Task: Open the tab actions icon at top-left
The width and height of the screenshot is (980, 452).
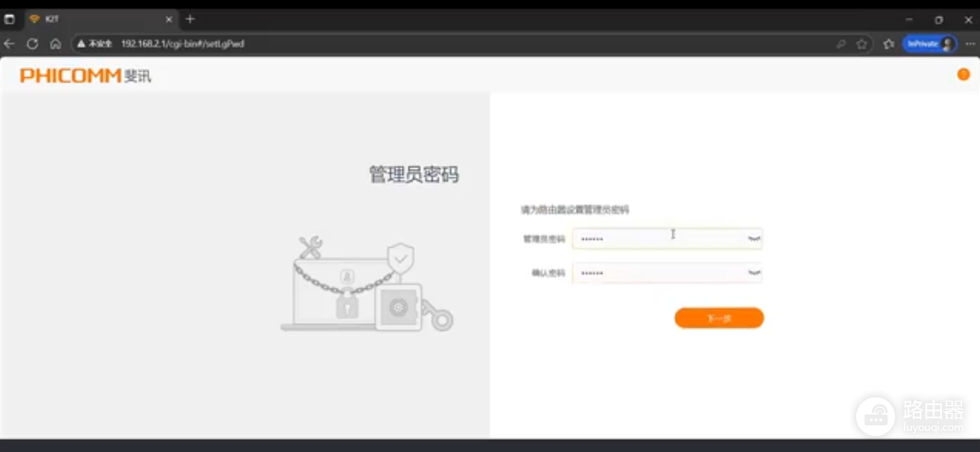Action: [10, 19]
